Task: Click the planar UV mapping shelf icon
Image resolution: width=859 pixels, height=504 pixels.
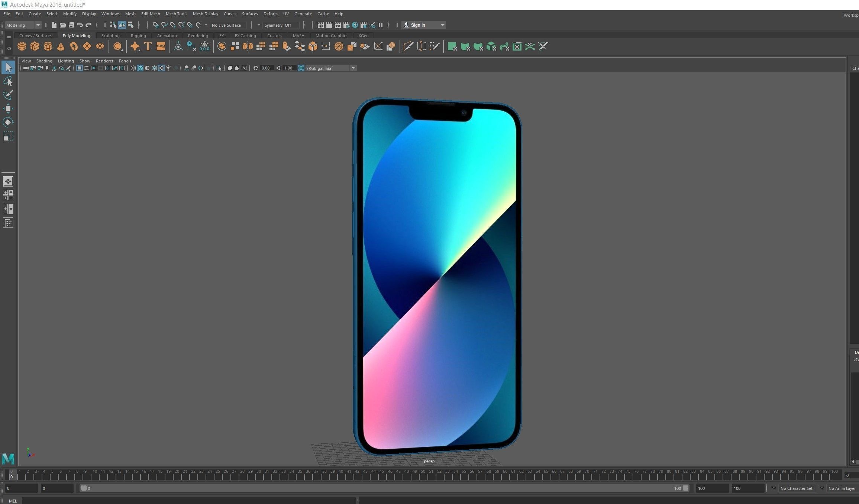Action: (452, 46)
